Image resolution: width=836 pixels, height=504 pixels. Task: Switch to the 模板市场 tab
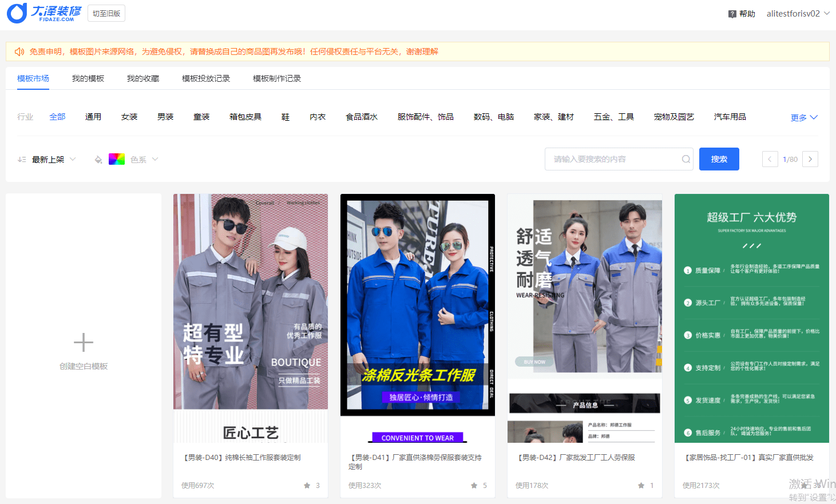33,78
